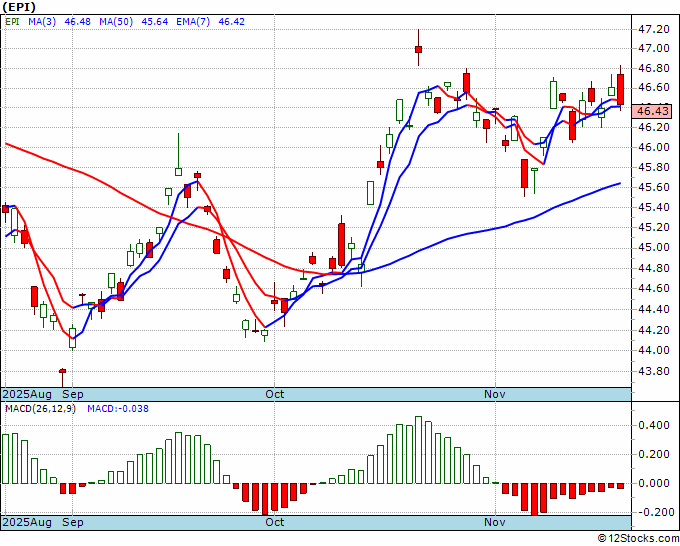Click the 45.00 price axis label

coord(654,247)
